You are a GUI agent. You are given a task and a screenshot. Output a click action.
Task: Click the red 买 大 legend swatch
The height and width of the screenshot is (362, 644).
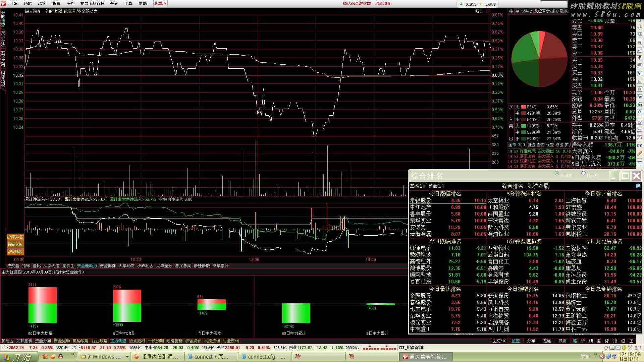[x=523, y=107]
